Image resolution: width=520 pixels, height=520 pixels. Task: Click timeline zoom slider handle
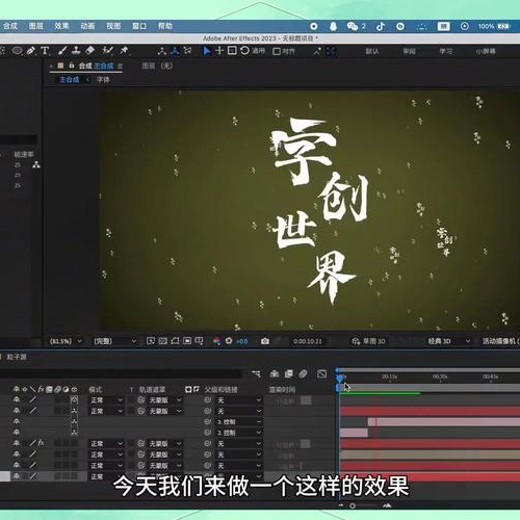pos(352,506)
